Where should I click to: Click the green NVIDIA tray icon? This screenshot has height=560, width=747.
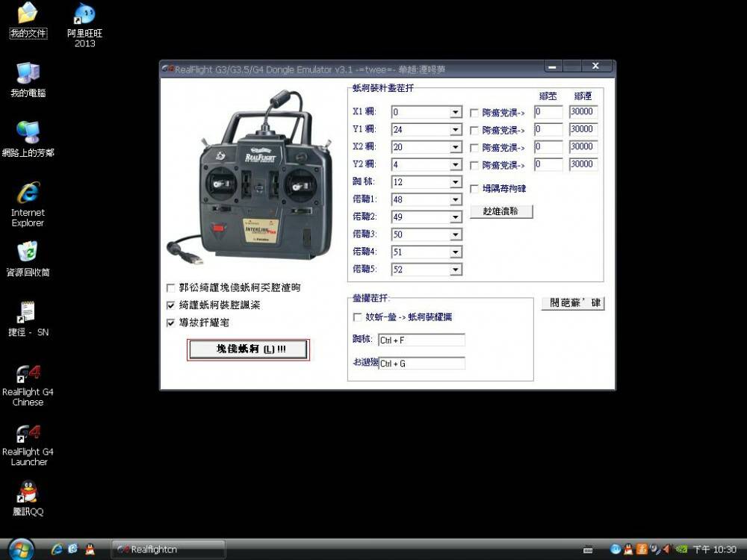point(681,550)
